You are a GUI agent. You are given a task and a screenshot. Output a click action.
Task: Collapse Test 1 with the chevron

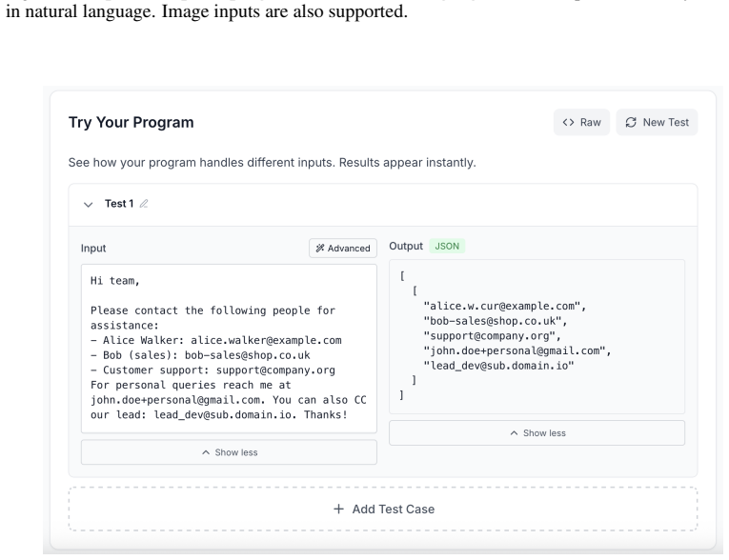tap(88, 204)
